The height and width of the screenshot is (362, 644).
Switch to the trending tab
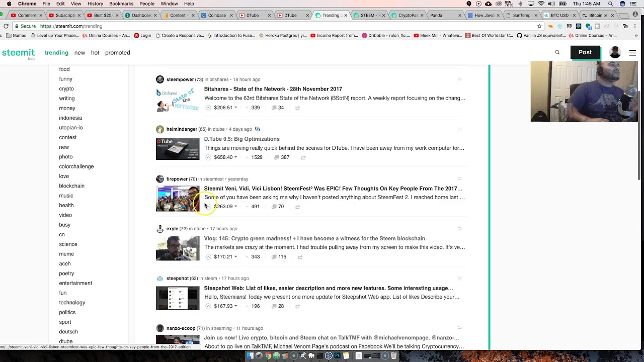(x=56, y=53)
